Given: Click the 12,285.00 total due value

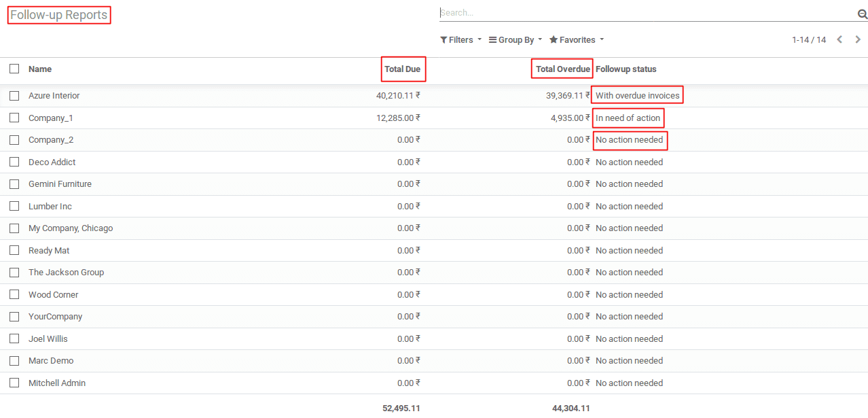Looking at the screenshot, I should (x=398, y=118).
